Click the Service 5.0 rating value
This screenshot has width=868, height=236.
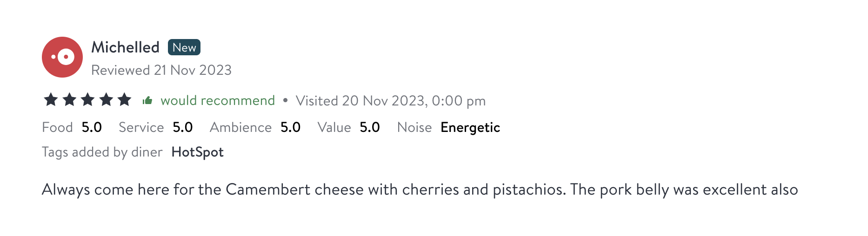[182, 127]
